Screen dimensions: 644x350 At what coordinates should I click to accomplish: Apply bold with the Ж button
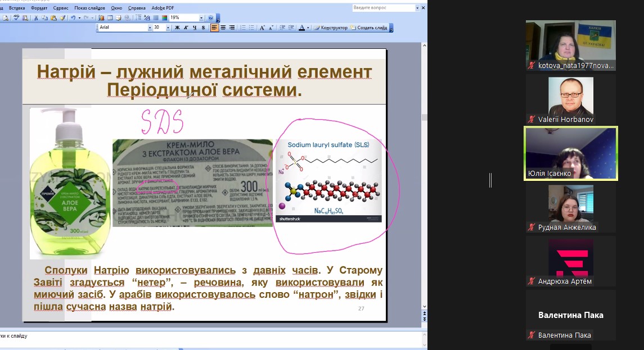click(177, 28)
